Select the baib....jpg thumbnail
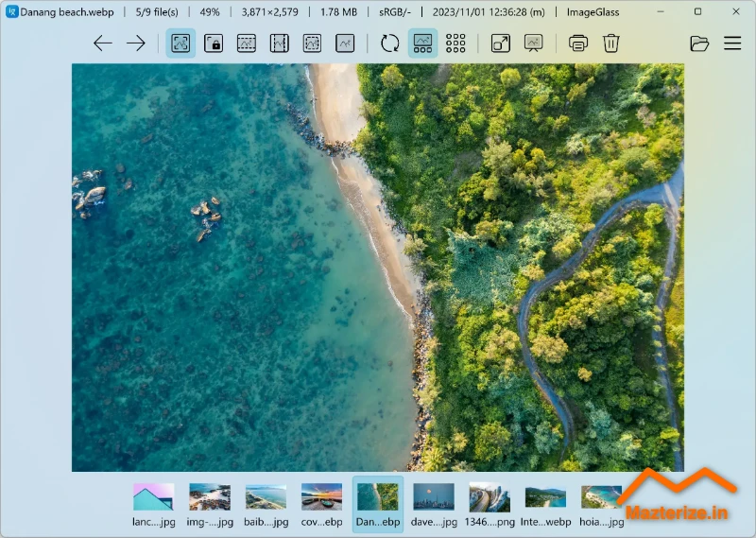Viewport: 756px width, 538px height. (266, 505)
